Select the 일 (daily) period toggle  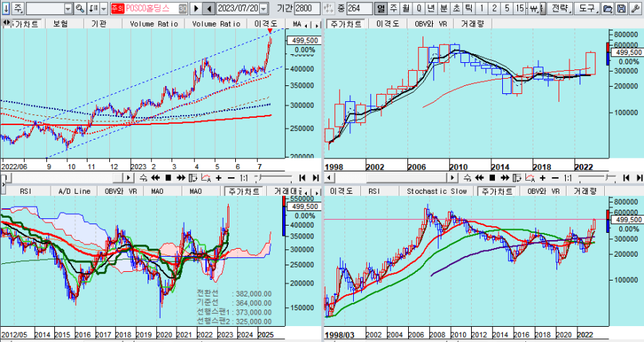(x=381, y=9)
